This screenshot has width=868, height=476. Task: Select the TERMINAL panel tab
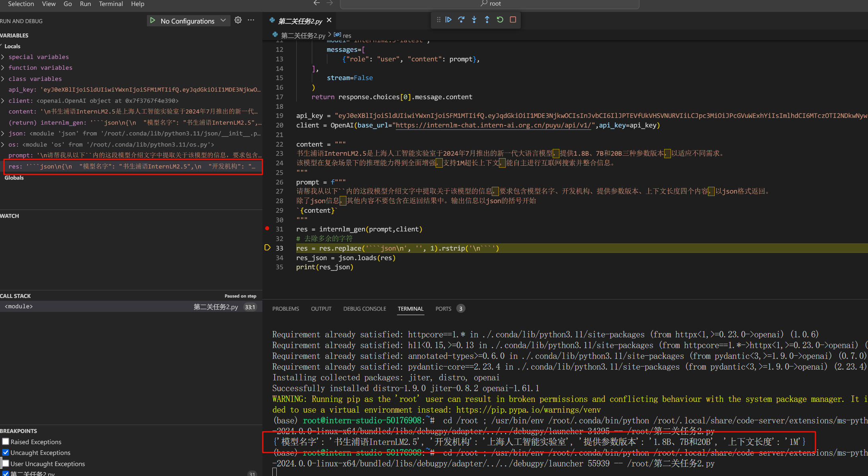coord(411,309)
